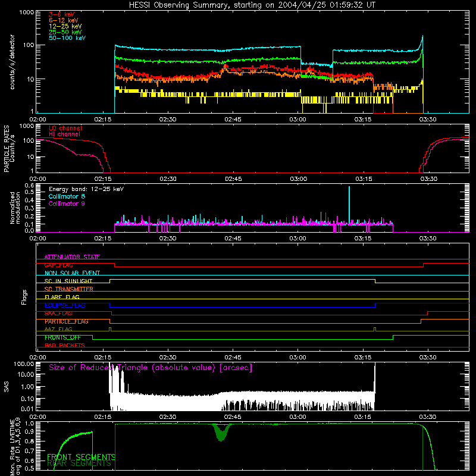Click the GAP_FLAG label
The image size is (476, 476).
coord(58,265)
